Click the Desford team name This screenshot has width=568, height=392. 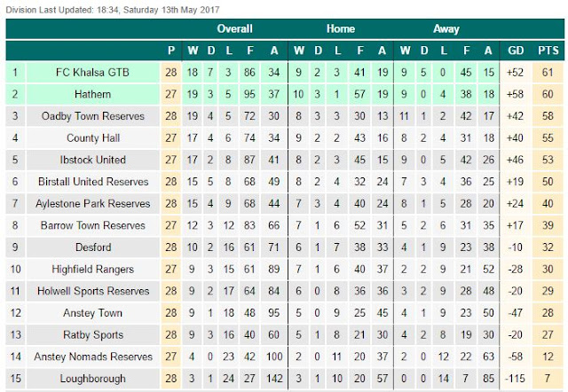93,247
